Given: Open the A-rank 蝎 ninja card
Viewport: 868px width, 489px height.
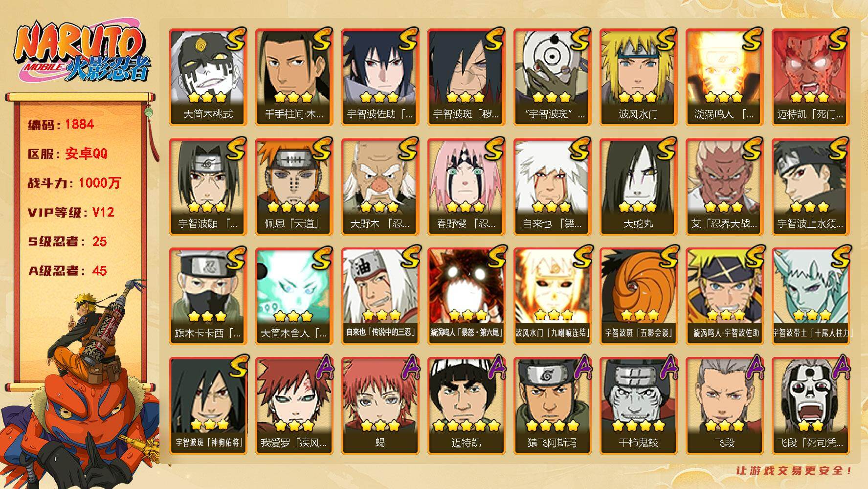Looking at the screenshot, I should (x=380, y=406).
